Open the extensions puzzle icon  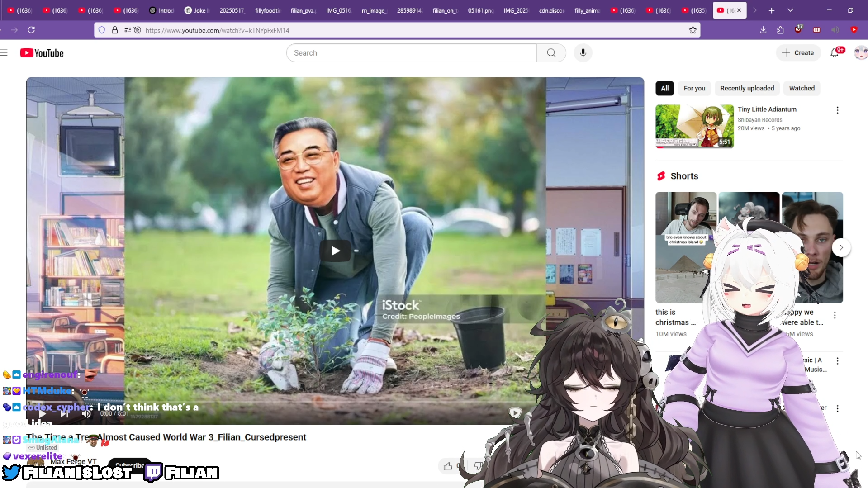click(780, 30)
